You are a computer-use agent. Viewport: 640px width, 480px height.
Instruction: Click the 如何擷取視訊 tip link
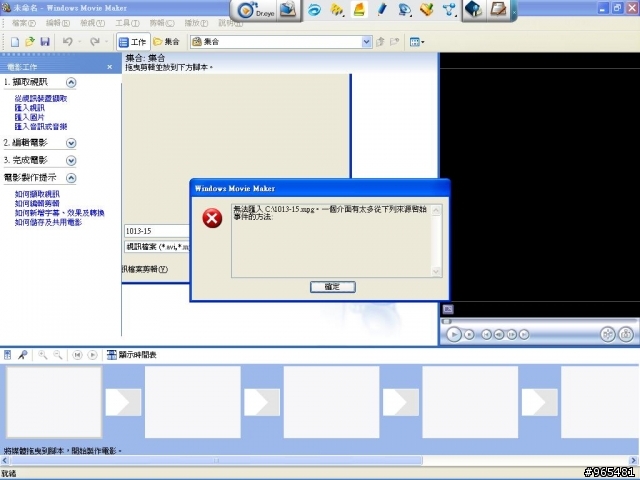click(x=37, y=194)
